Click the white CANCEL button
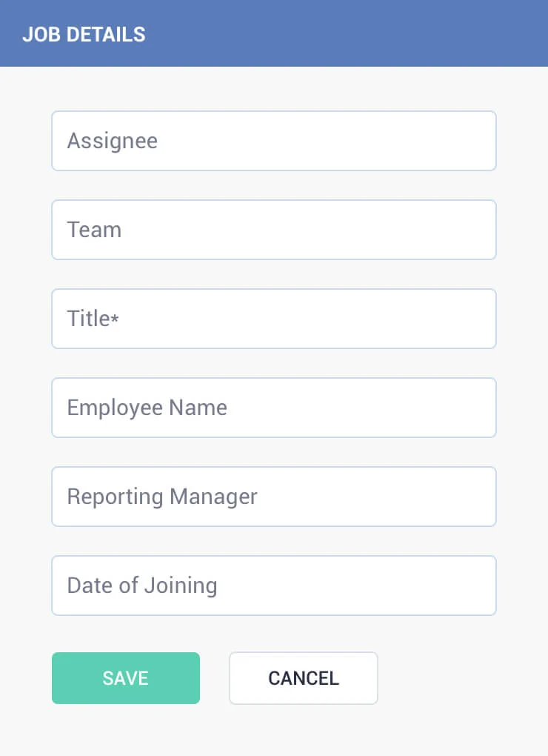This screenshot has width=548, height=756. click(x=304, y=678)
